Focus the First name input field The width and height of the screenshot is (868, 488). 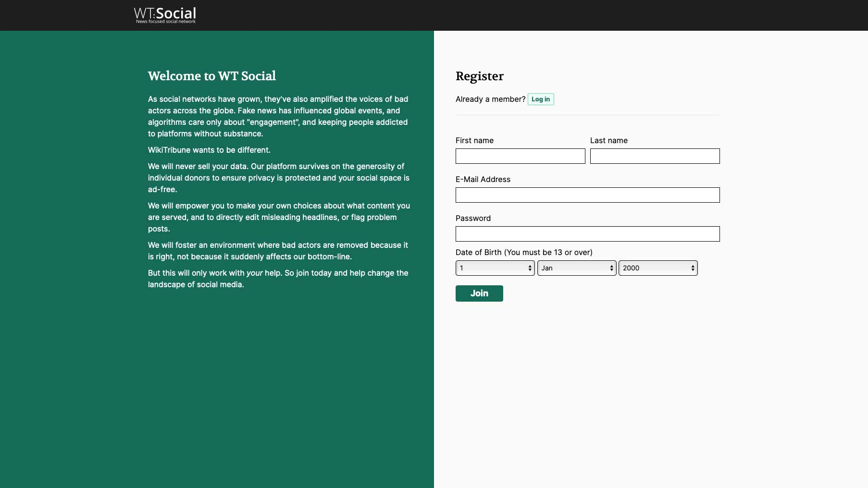click(520, 156)
